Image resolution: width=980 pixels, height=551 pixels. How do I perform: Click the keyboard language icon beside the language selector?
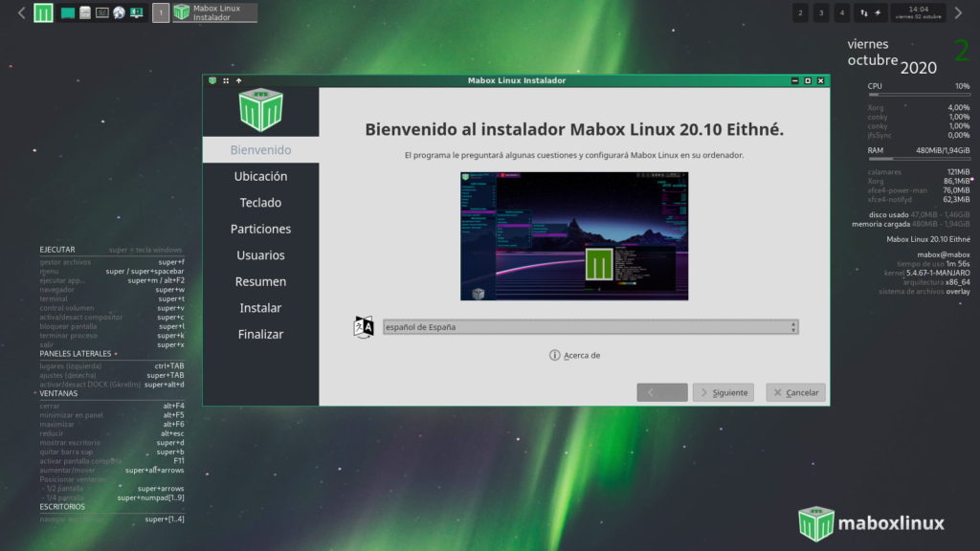(x=364, y=325)
